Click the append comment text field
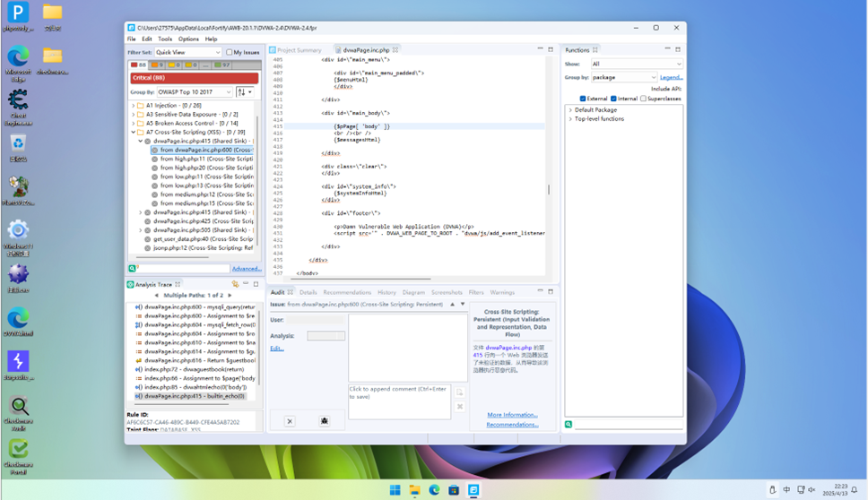 tap(399, 401)
